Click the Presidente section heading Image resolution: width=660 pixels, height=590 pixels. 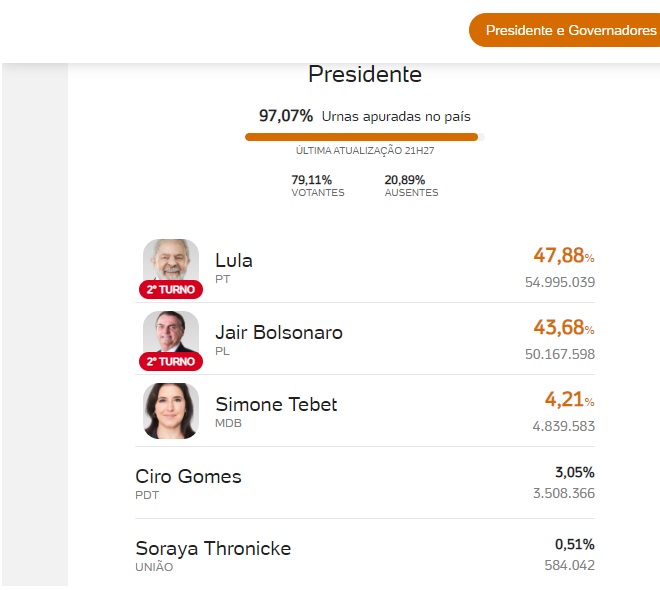(x=365, y=75)
